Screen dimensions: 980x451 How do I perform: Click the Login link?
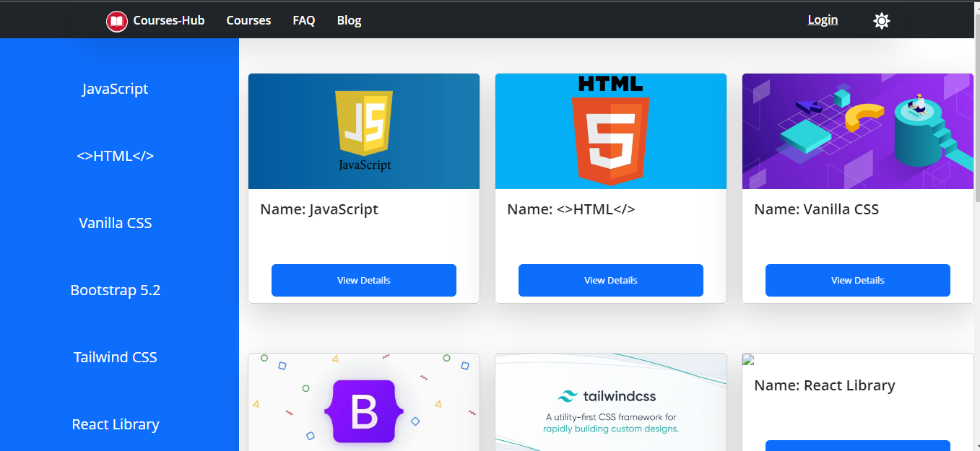point(823,19)
